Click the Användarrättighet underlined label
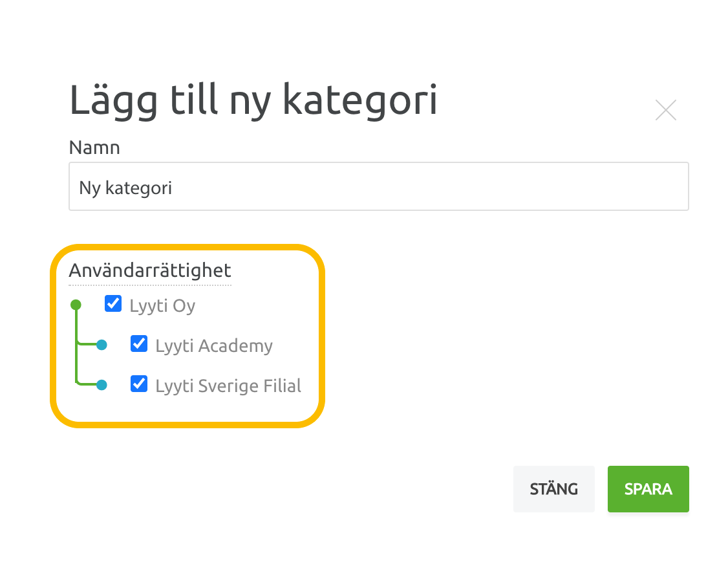728x568 pixels. pos(149,270)
